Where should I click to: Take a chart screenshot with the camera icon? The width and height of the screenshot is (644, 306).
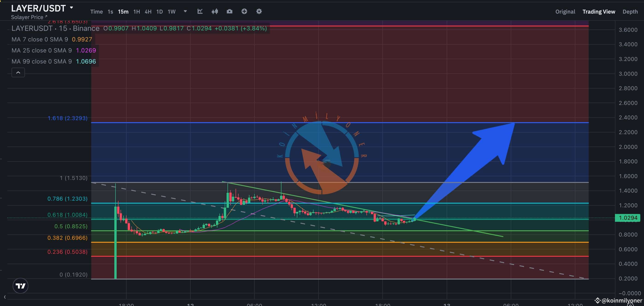point(229,11)
